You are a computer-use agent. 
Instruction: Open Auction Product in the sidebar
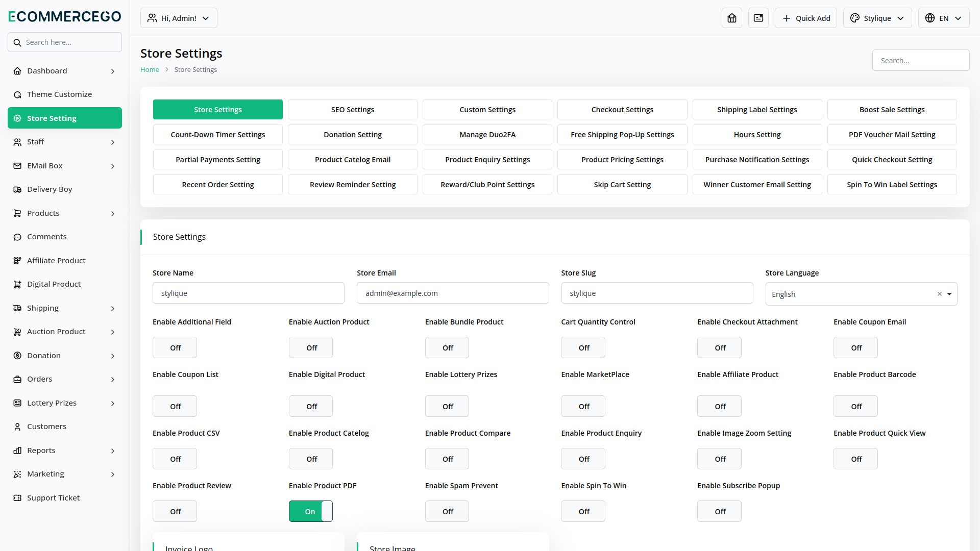click(65, 332)
